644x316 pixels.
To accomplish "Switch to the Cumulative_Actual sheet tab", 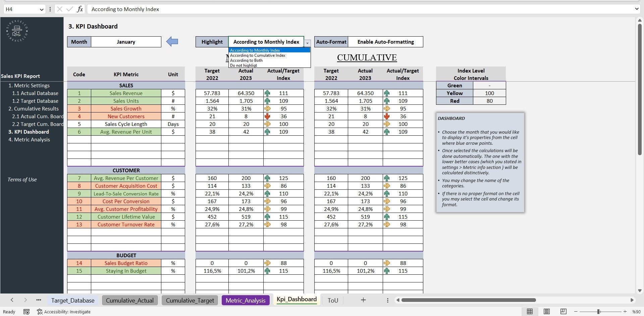I will [129, 300].
